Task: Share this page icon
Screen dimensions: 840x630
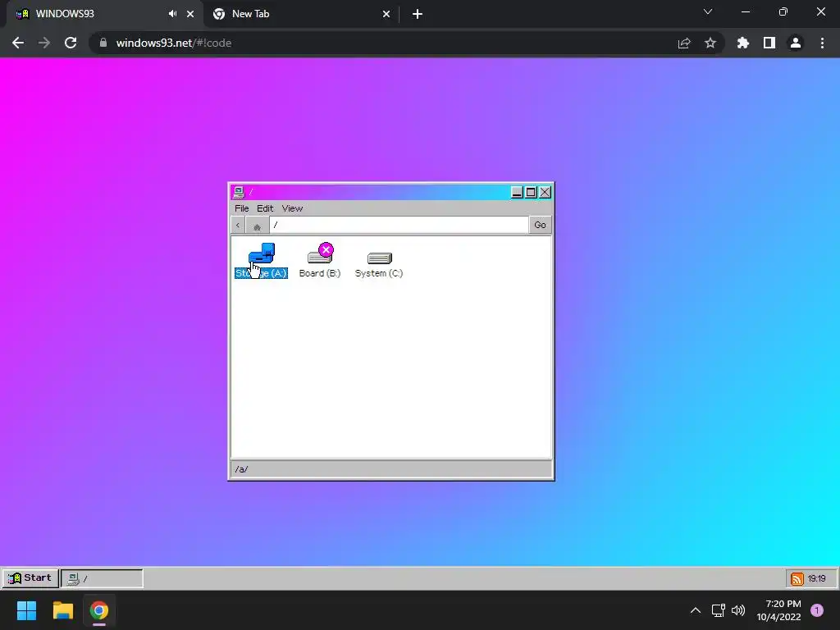Action: pyautogui.click(x=684, y=43)
